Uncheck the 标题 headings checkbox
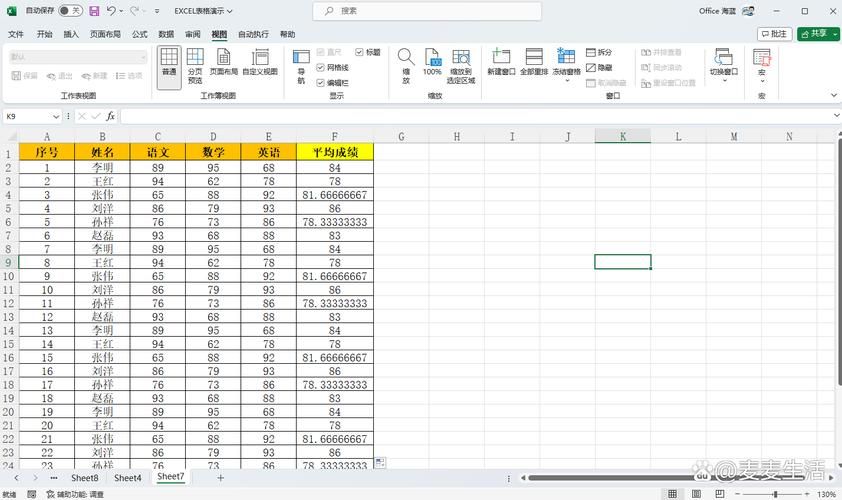The image size is (842, 500). pos(359,52)
